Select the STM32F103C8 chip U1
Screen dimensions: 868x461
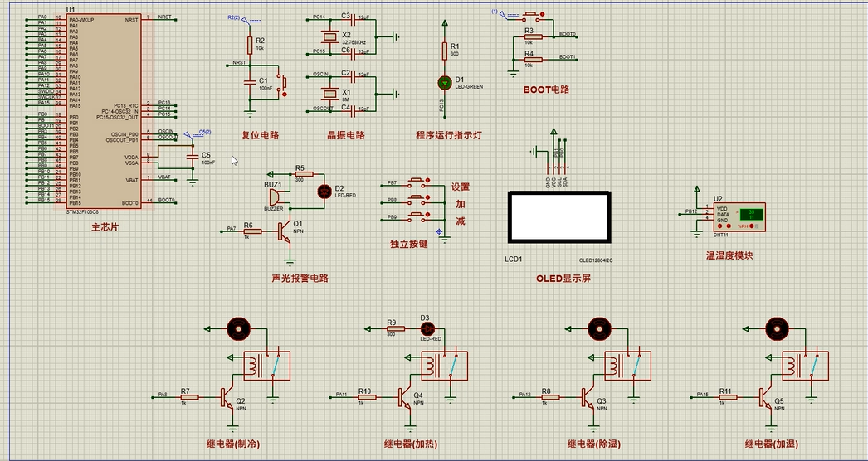click(x=104, y=111)
